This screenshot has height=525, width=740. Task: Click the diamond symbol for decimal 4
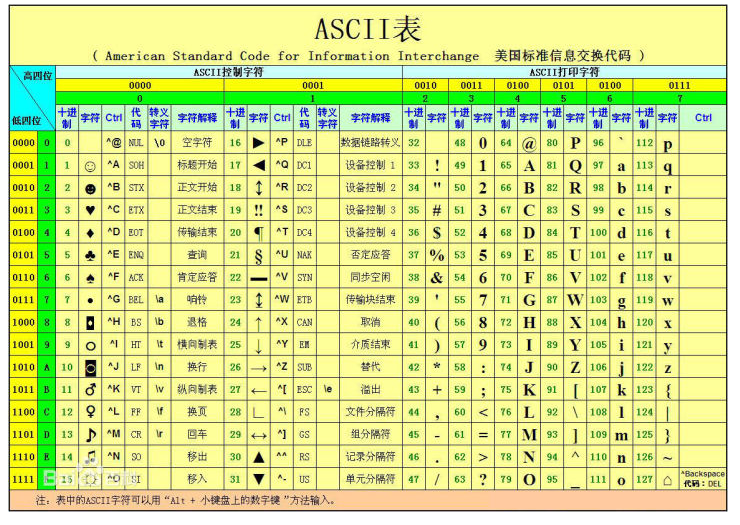click(x=90, y=233)
